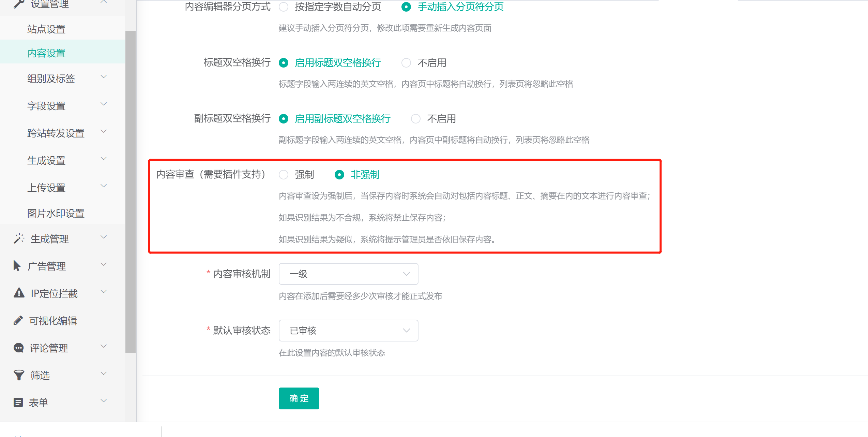Click the pencil icon for 可视化编辑
The width and height of the screenshot is (868, 437).
pyautogui.click(x=18, y=320)
